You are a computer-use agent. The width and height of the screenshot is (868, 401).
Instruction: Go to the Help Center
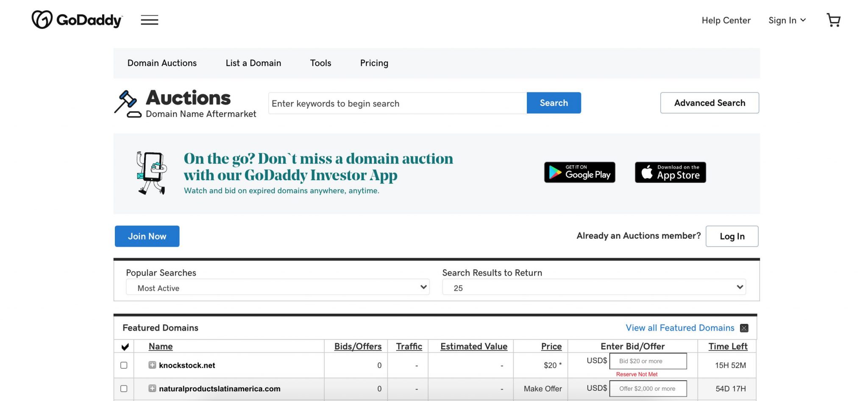726,20
